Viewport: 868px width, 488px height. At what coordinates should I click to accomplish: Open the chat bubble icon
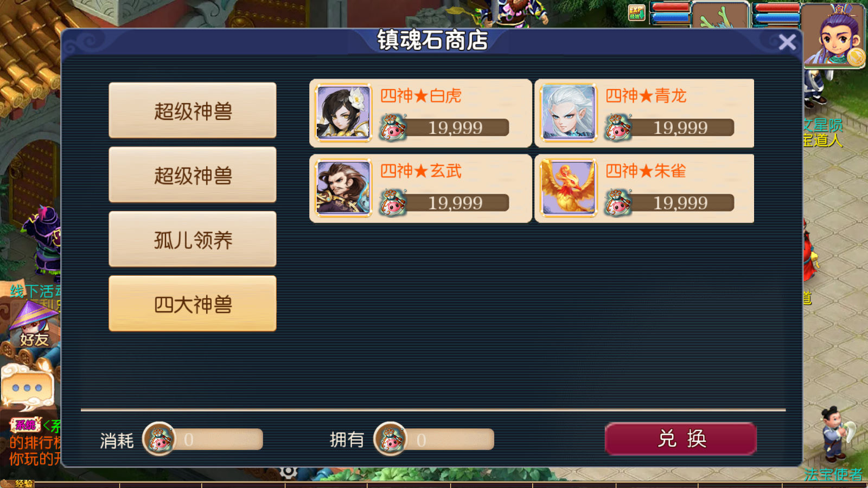[x=27, y=388]
